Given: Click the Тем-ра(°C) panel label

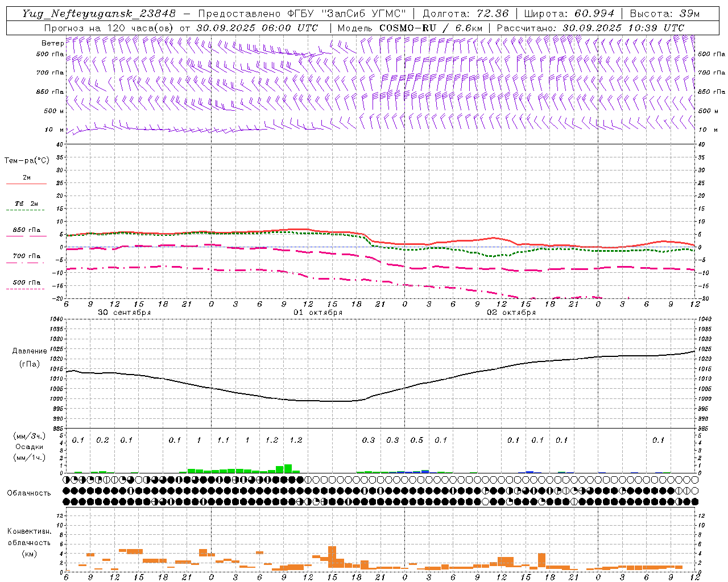Looking at the screenshot, I should tap(27, 161).
